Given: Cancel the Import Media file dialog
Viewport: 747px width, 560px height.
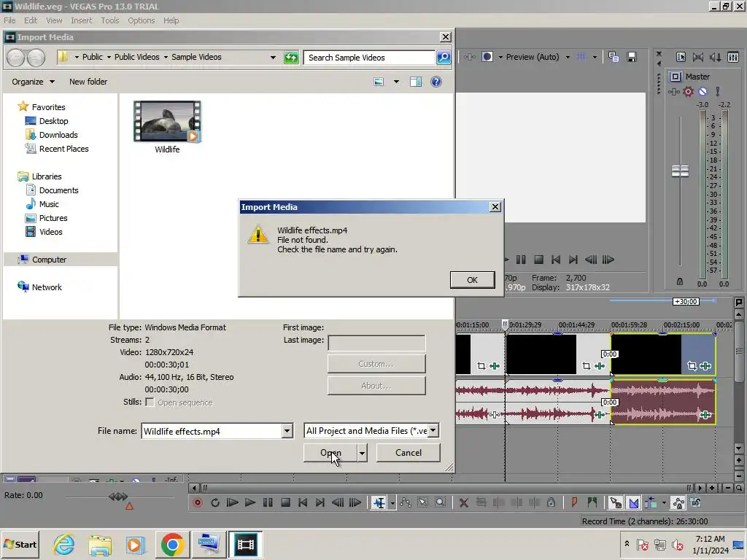Looking at the screenshot, I should tap(409, 453).
